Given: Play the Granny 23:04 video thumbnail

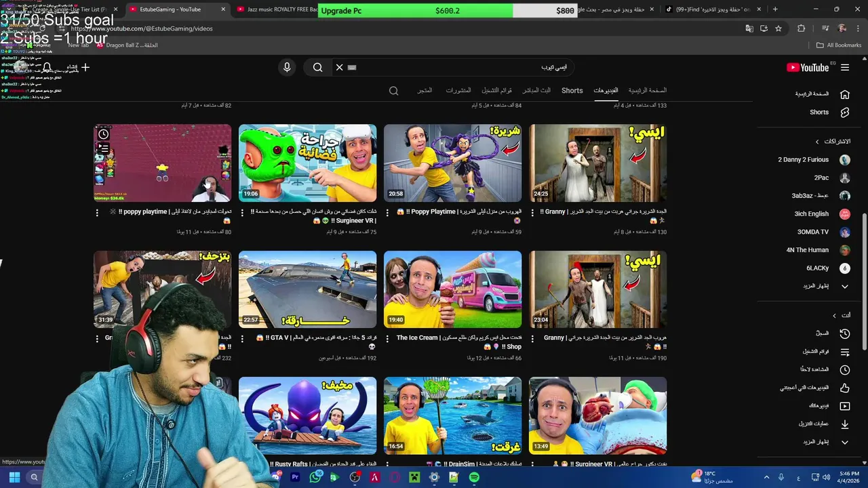Looking at the screenshot, I should [x=597, y=289].
